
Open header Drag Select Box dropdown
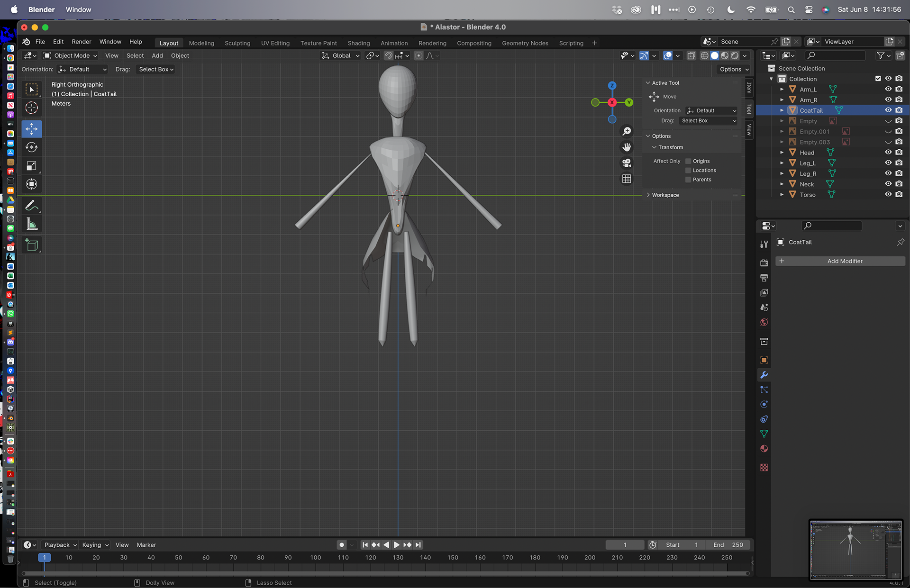[156, 69]
